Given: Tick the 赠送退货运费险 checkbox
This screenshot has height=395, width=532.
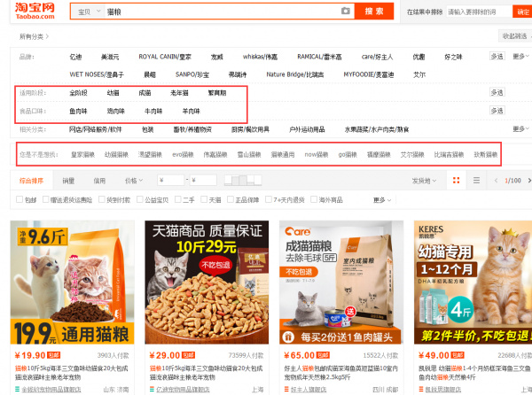Looking at the screenshot, I should click(46, 199).
